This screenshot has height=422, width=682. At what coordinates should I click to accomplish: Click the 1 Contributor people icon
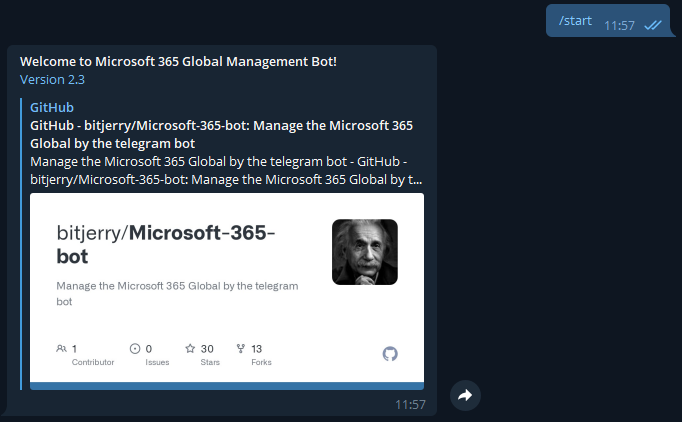pyautogui.click(x=61, y=348)
